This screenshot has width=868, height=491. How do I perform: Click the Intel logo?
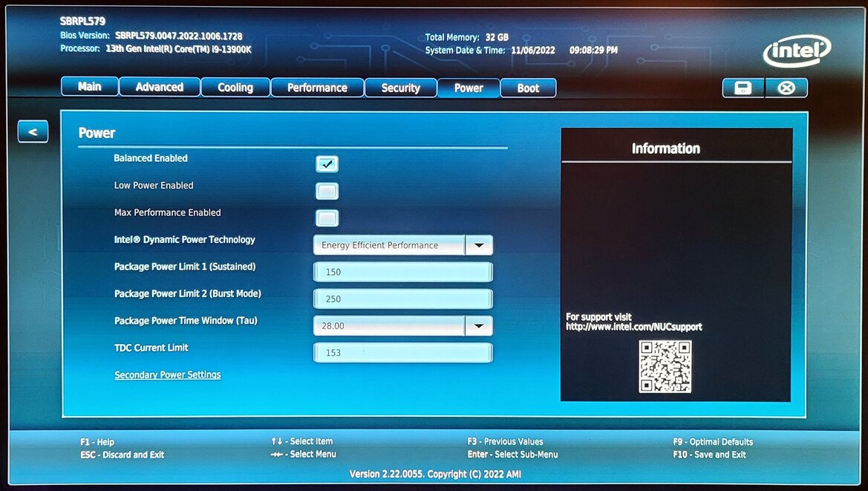[797, 52]
